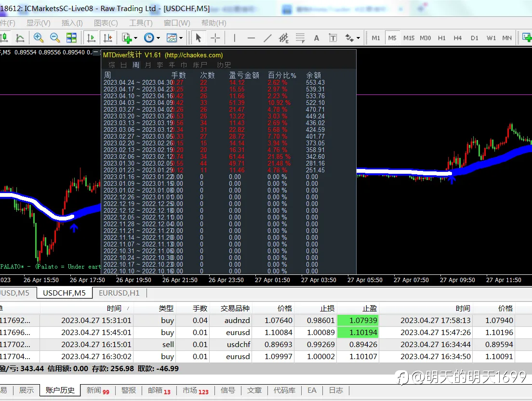Select the standard cursor arrow tool

199,38
